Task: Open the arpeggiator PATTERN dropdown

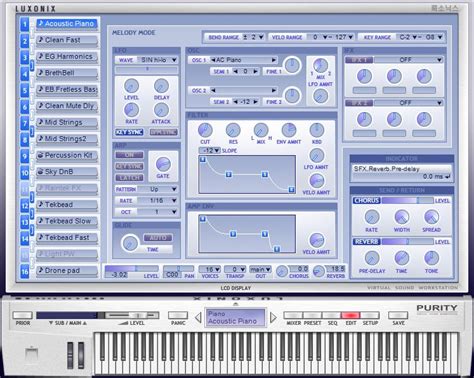Action: pyautogui.click(x=158, y=189)
